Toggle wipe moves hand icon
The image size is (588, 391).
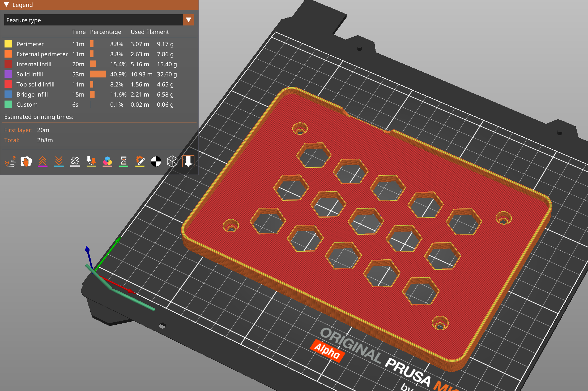[26, 161]
